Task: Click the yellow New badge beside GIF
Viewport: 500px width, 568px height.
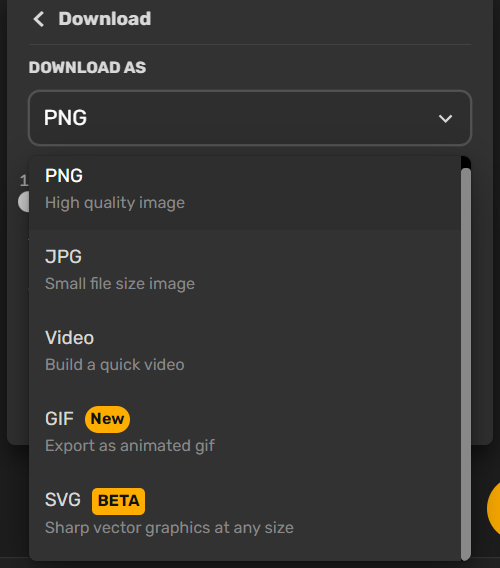Action: tap(107, 419)
